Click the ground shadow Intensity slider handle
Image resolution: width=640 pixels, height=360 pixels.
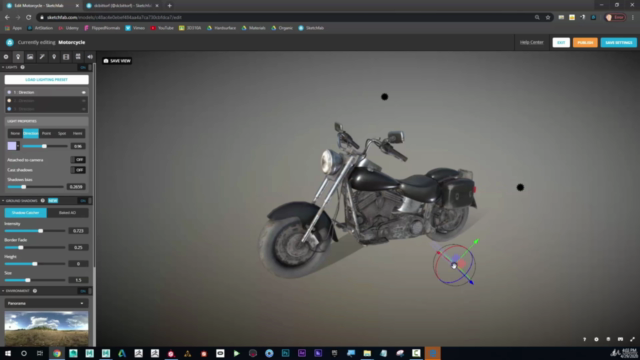click(40, 231)
